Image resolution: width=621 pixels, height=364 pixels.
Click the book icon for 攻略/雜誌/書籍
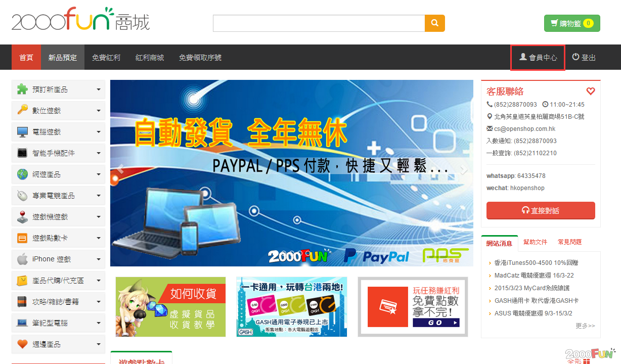point(22,302)
